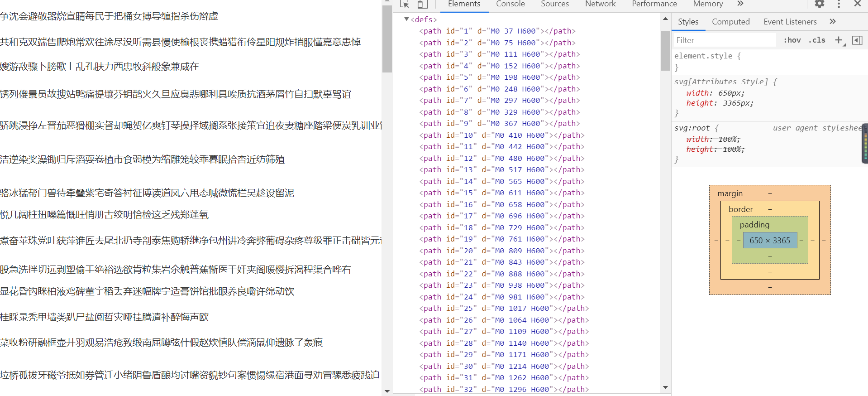Open the DevTools three-dot menu
This screenshot has width=868, height=396.
[x=839, y=4]
